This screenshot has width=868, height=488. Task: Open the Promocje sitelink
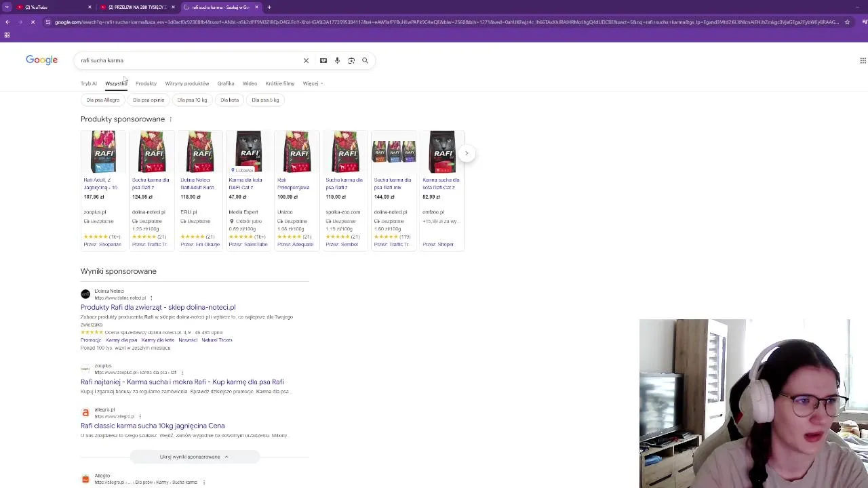coord(91,340)
